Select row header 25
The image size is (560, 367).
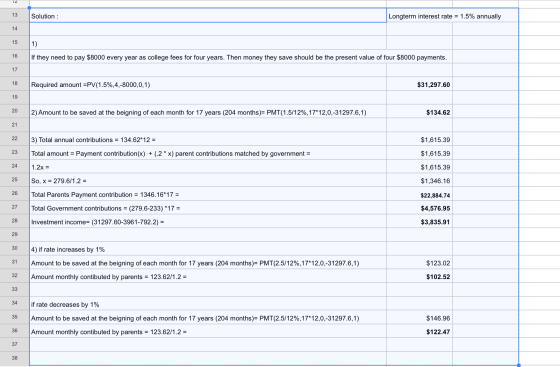(14, 180)
